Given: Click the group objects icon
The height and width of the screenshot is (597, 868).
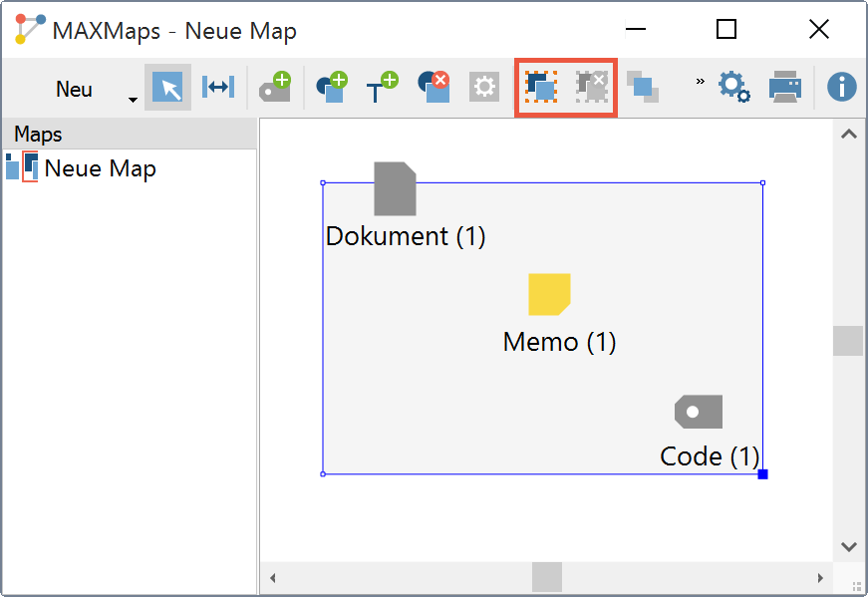Looking at the screenshot, I should 541,88.
